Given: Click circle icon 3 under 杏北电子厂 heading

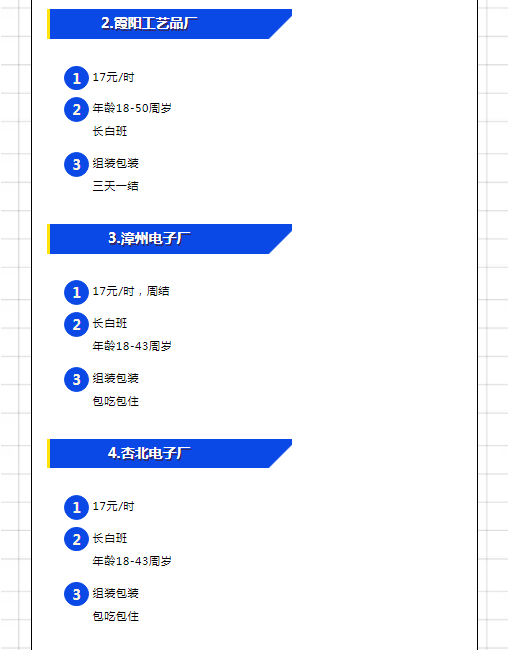Looking at the screenshot, I should tap(76, 594).
